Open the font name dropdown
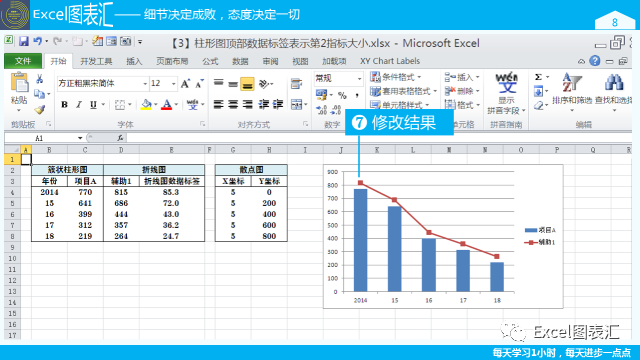 [x=145, y=84]
